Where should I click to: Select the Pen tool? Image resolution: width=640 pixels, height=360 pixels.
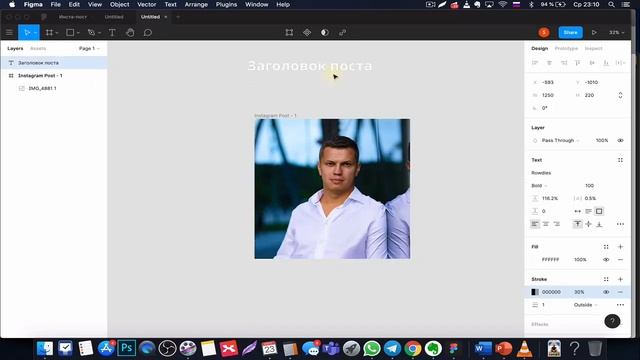coord(91,32)
